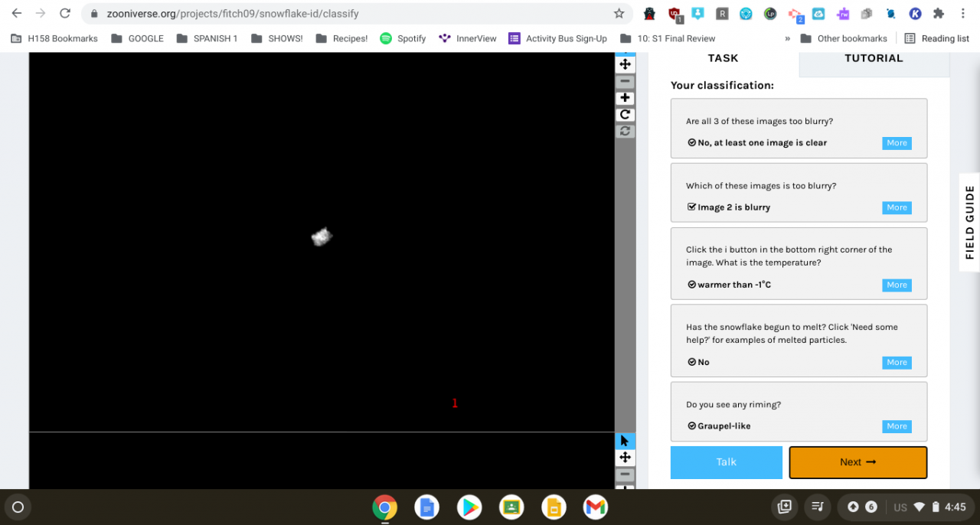Open the Extensions puzzle piece menu
The width and height of the screenshot is (980, 525).
[939, 14]
